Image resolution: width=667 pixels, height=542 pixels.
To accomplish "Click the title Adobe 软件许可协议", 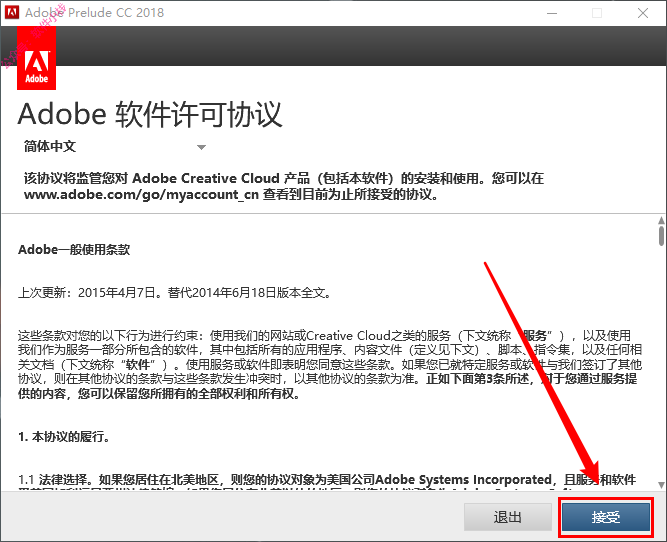I will (150, 114).
